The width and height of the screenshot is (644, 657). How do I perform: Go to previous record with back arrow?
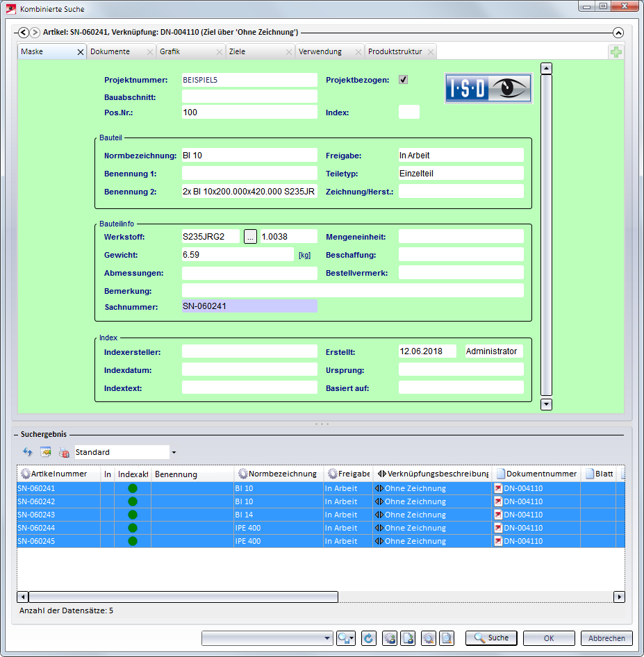click(24, 32)
